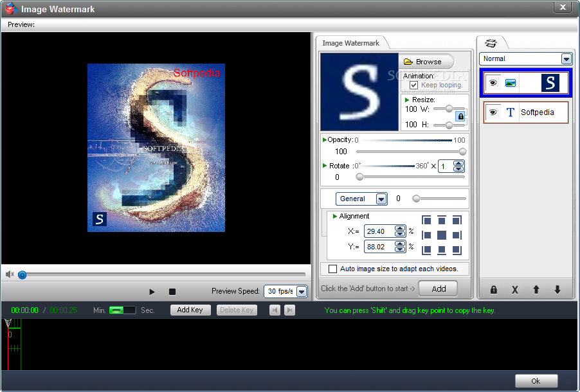Jump to previous key point
Image resolution: width=580 pixels, height=392 pixels.
coord(275,310)
